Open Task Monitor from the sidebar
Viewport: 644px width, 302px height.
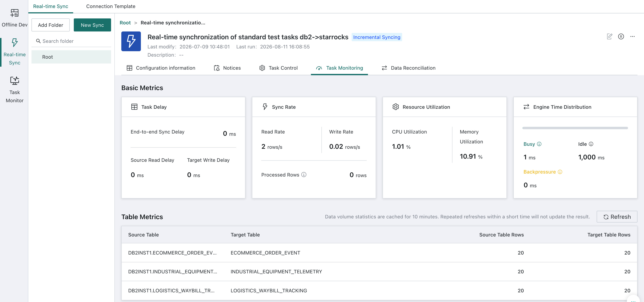click(x=15, y=89)
